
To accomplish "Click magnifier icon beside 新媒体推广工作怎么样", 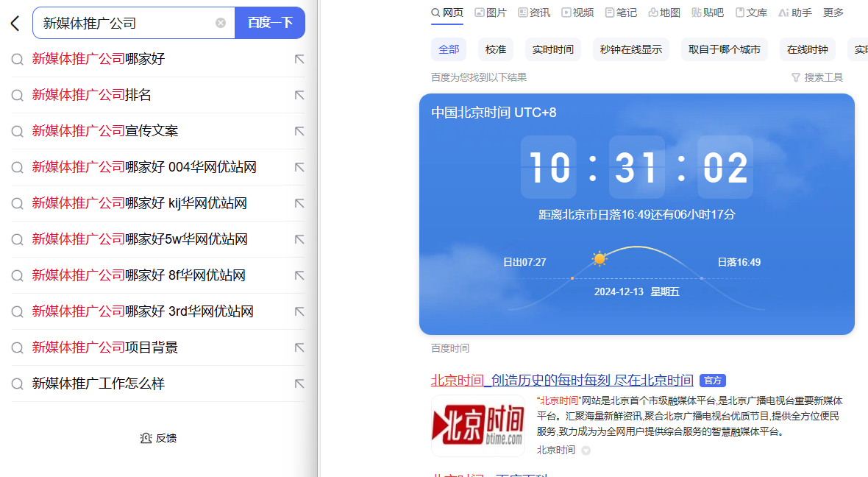I will tap(17, 384).
